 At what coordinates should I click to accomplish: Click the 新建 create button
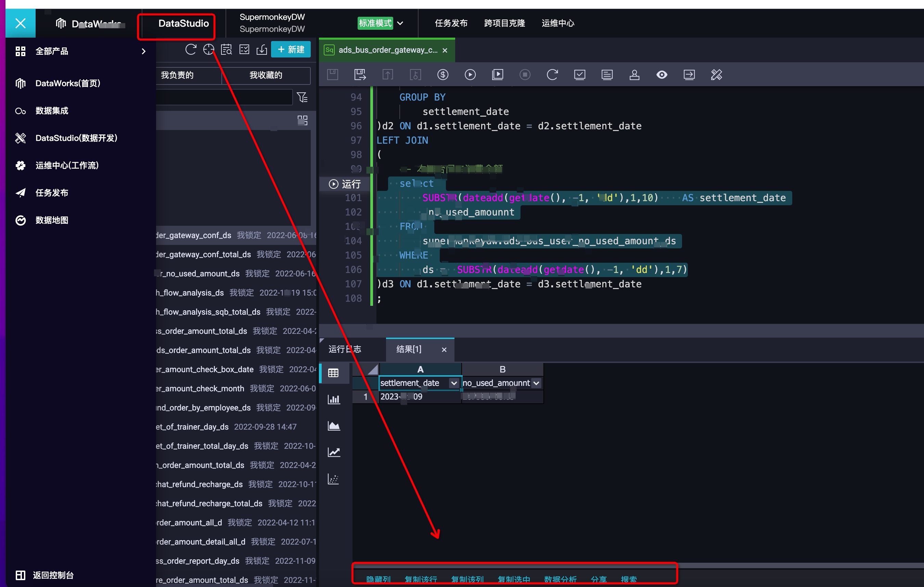pyautogui.click(x=291, y=50)
